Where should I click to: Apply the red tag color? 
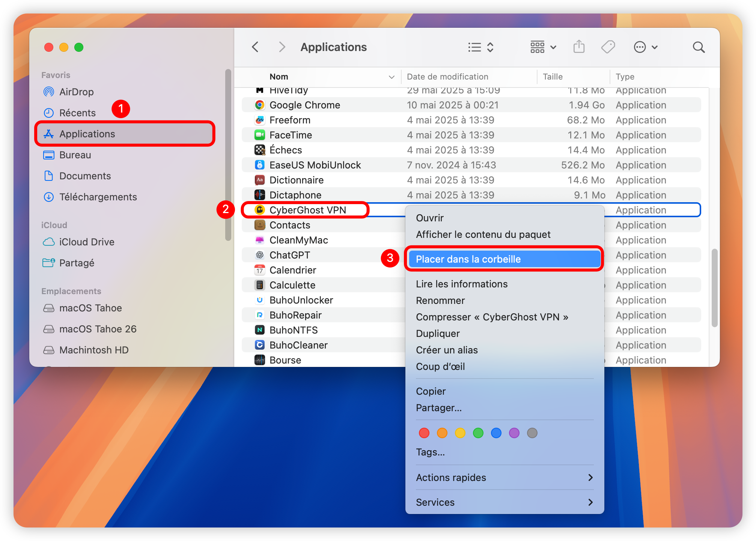pos(424,433)
